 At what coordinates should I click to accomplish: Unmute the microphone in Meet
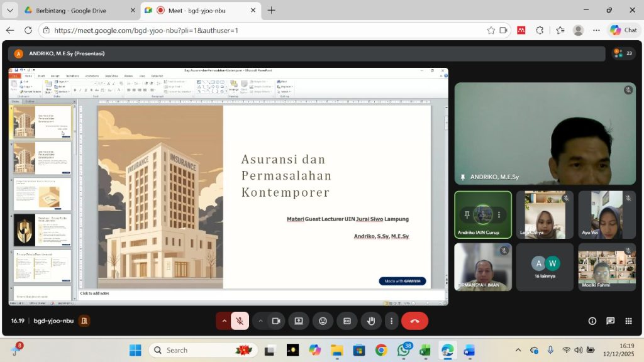coord(240,321)
